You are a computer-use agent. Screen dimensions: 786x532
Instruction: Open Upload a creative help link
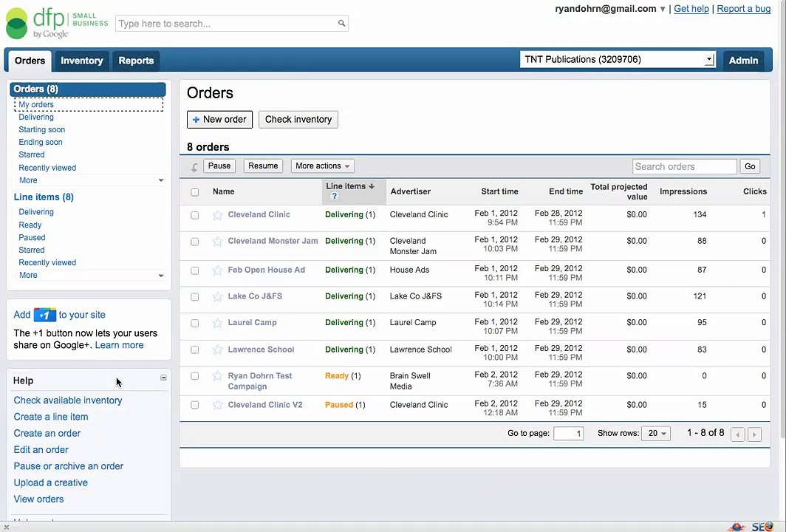(x=51, y=482)
